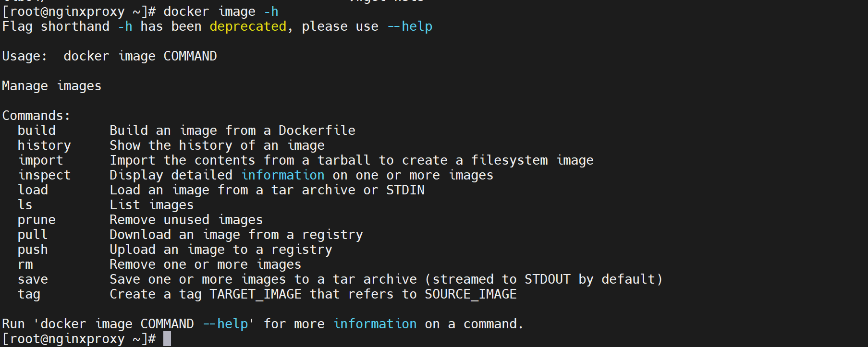Click the 'pull' command entry
This screenshot has width=868, height=347.
pyautogui.click(x=33, y=235)
